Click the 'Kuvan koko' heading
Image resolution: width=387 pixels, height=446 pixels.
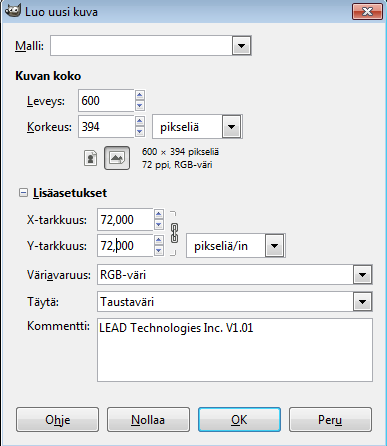48,76
